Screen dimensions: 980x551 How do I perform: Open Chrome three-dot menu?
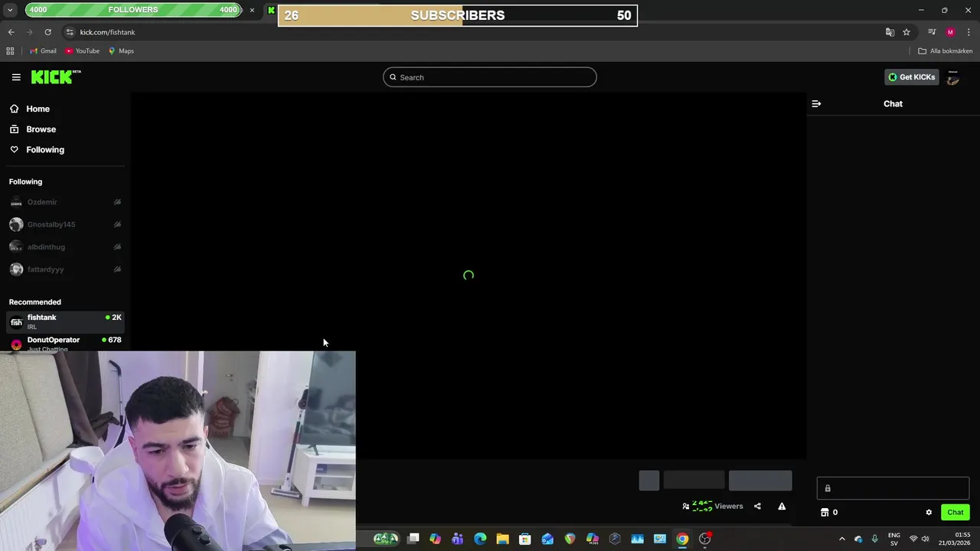969,32
